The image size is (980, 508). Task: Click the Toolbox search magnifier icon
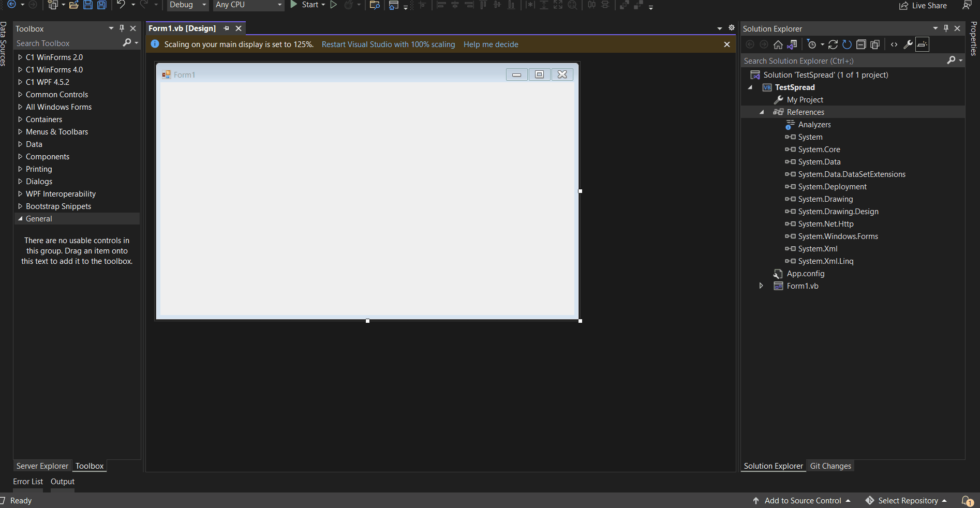point(127,43)
